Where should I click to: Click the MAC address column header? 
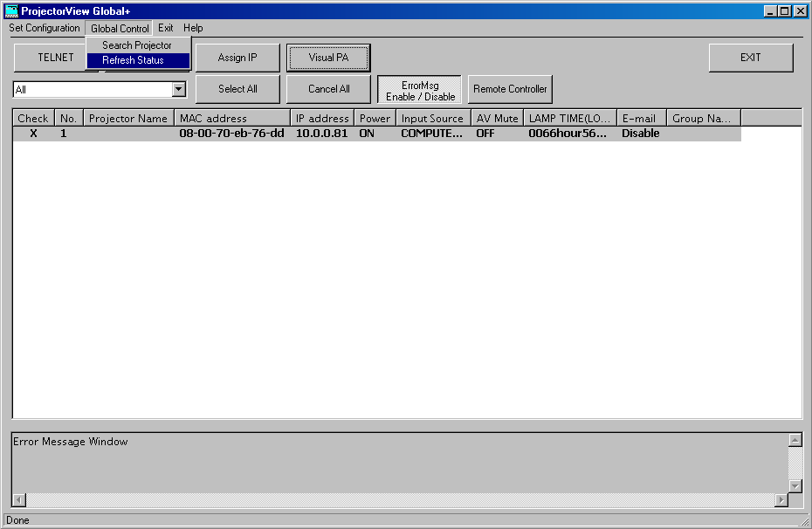pyautogui.click(x=232, y=118)
